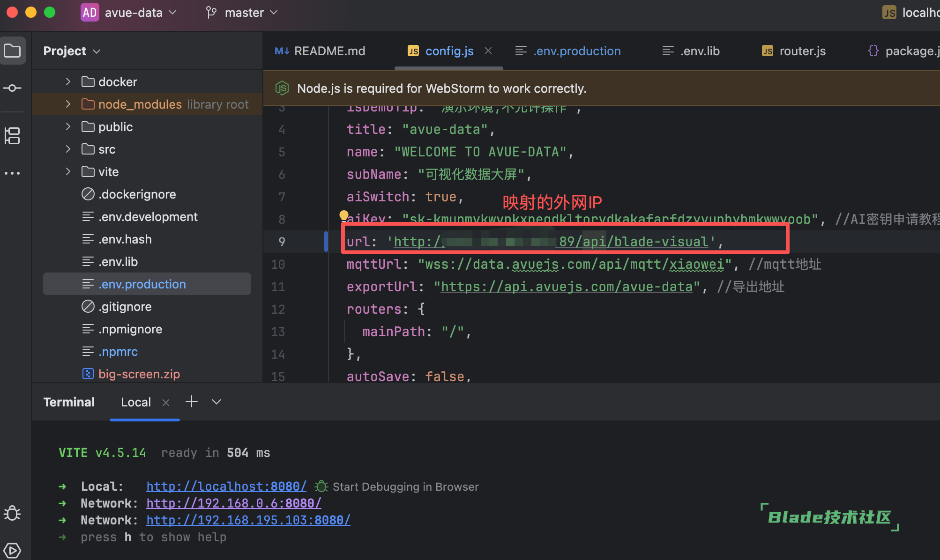Click Start Debugging in Browser bug icon
Viewport: 940px width, 560px height.
(321, 486)
